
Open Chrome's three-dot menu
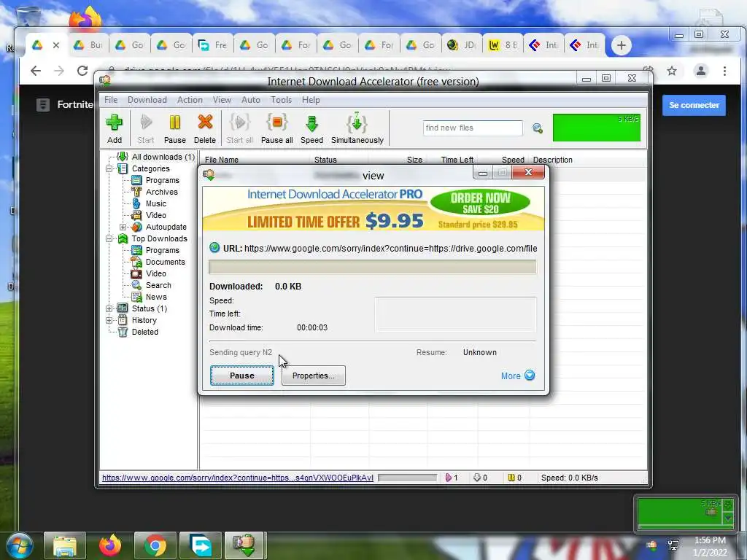(724, 71)
